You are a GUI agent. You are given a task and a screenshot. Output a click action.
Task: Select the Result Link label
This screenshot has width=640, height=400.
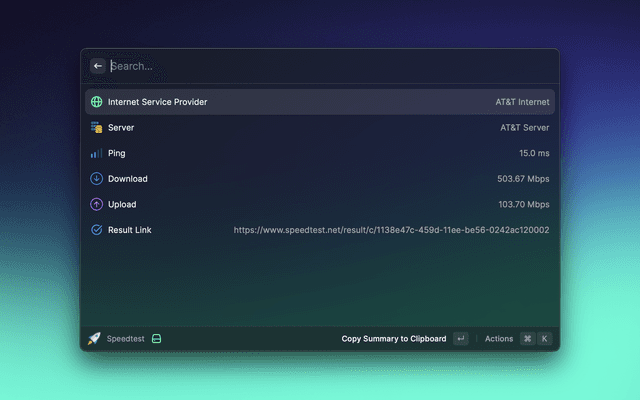tap(129, 230)
